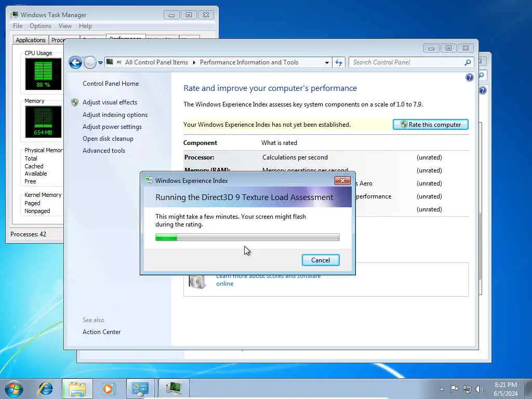Click the network icon in system tray
The image size is (532, 399).
[467, 389]
